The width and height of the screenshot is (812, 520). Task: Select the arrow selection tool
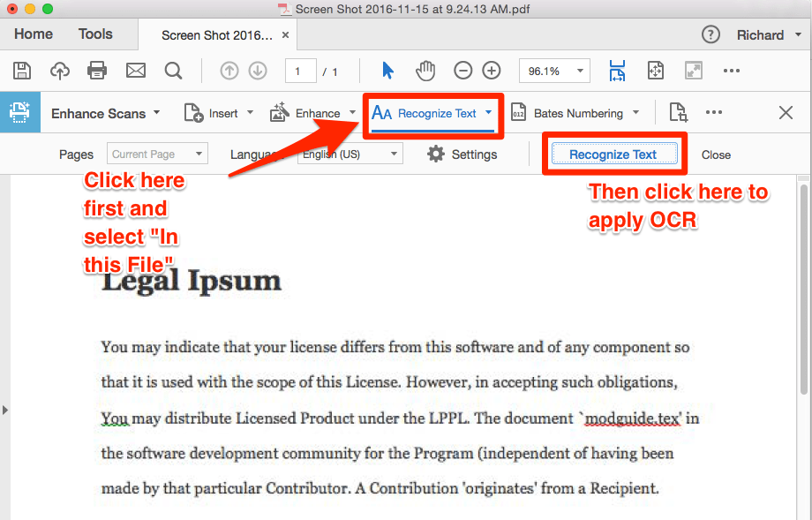click(387, 71)
